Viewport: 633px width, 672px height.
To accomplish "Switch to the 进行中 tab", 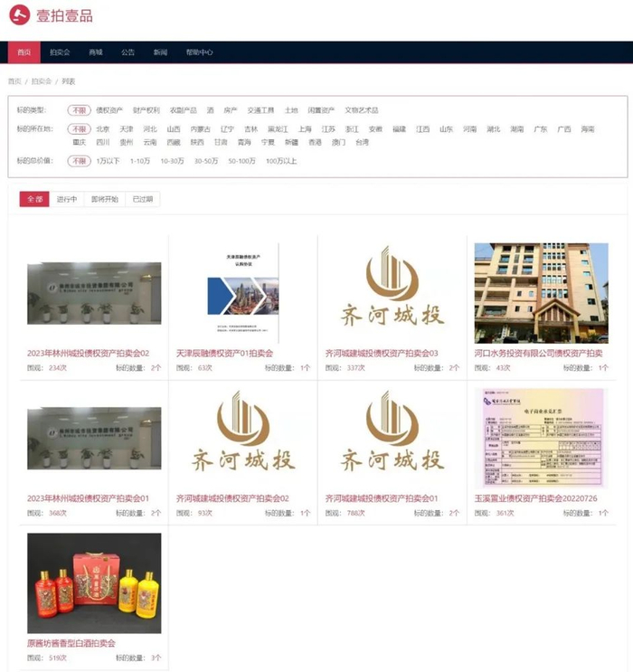I will click(x=67, y=199).
